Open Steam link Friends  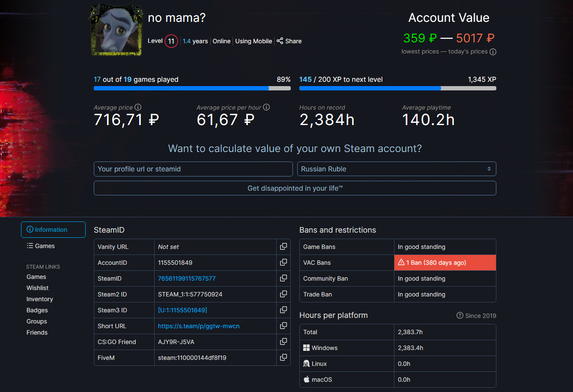tap(37, 332)
